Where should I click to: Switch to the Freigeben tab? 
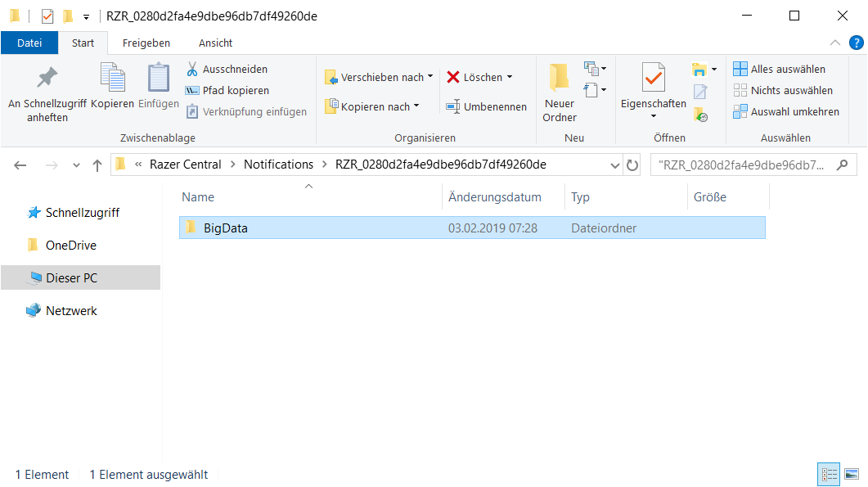pos(146,43)
